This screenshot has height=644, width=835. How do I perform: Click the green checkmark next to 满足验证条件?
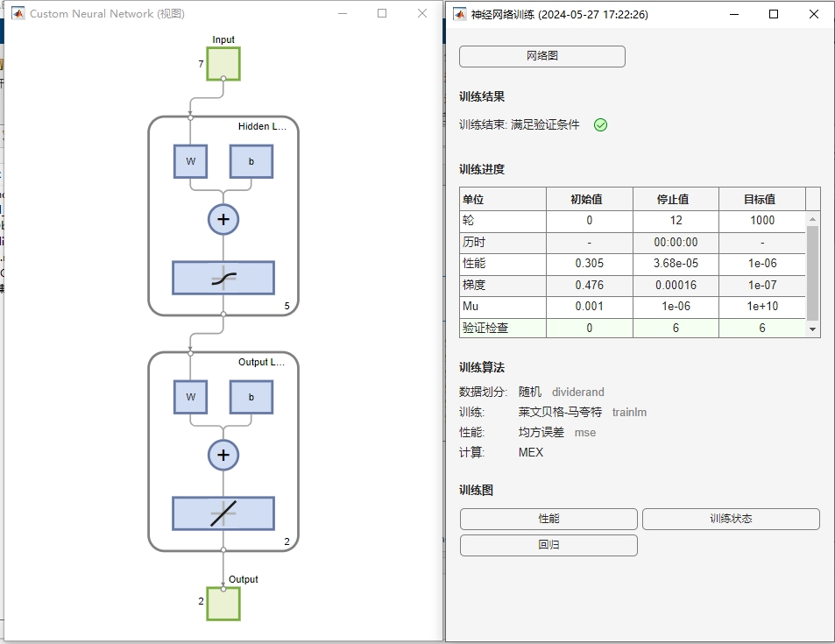tap(600, 124)
